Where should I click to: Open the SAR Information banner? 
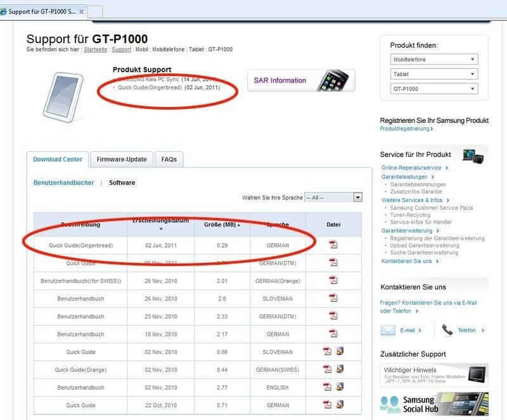(x=302, y=80)
